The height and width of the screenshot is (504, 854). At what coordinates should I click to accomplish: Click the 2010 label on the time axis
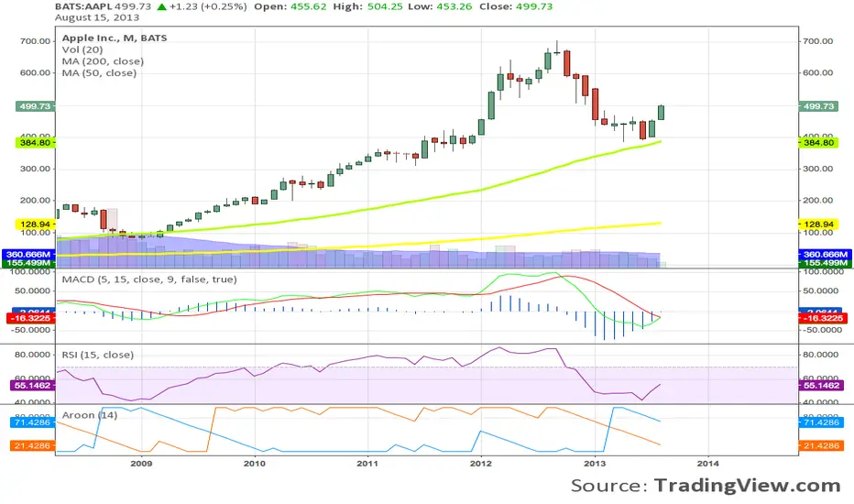coord(255,464)
